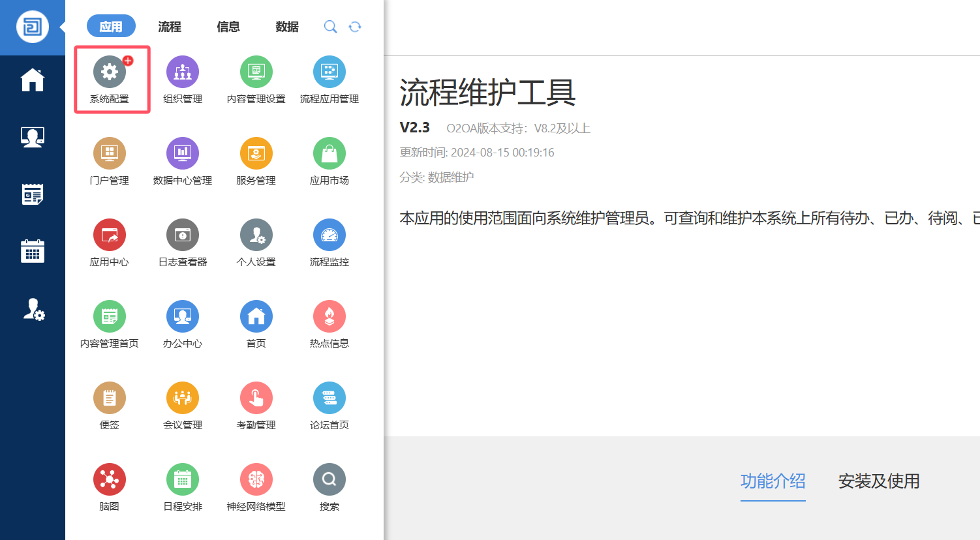
Task: Click the home icon in left sidebar
Action: click(33, 80)
